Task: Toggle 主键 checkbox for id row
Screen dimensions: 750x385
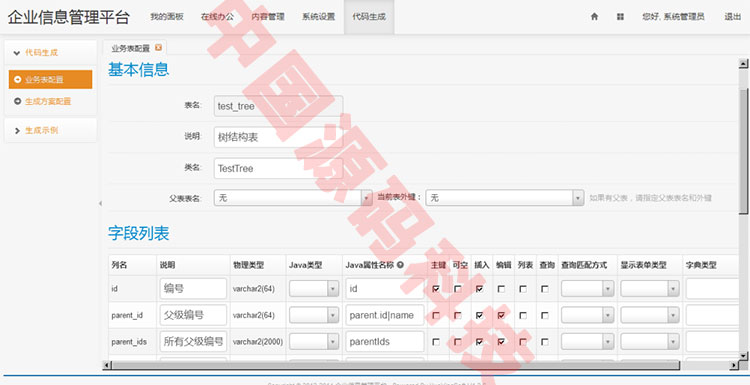Action: [x=436, y=289]
